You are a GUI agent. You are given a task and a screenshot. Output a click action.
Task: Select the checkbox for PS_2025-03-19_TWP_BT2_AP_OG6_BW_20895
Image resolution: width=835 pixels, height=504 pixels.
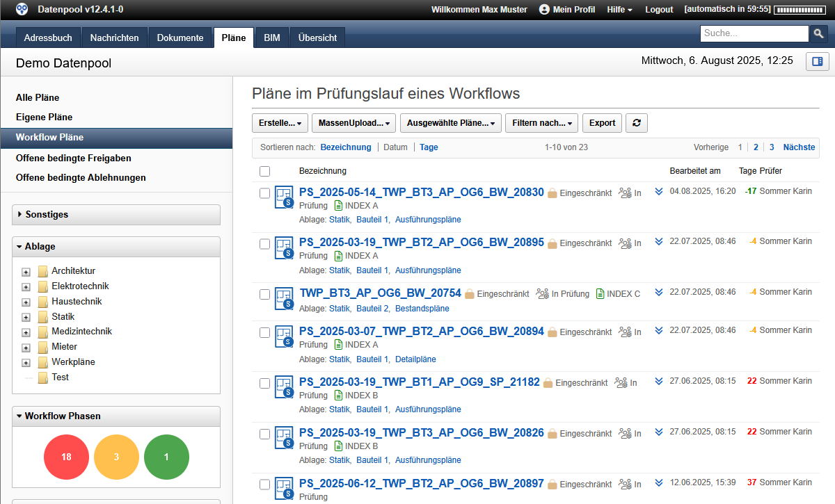click(x=264, y=243)
